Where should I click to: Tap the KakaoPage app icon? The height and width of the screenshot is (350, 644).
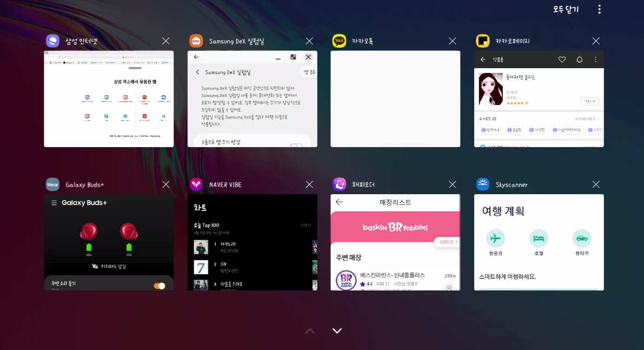[482, 41]
